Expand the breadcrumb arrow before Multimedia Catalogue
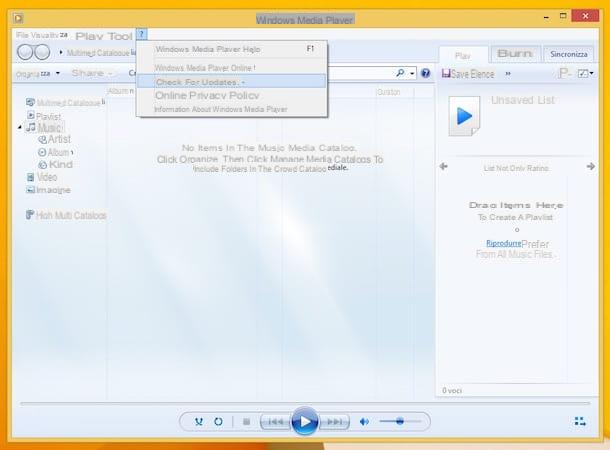This screenshot has width=610, height=450. click(x=61, y=52)
